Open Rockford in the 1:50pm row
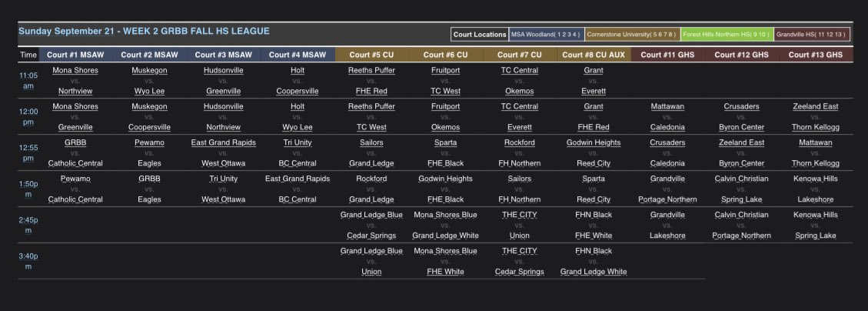 [371, 179]
